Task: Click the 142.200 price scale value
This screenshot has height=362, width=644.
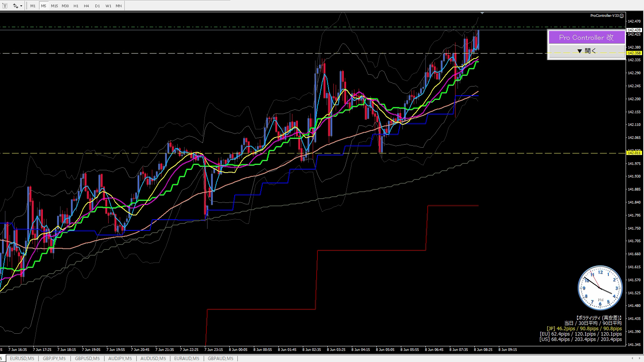Action: coord(634,99)
